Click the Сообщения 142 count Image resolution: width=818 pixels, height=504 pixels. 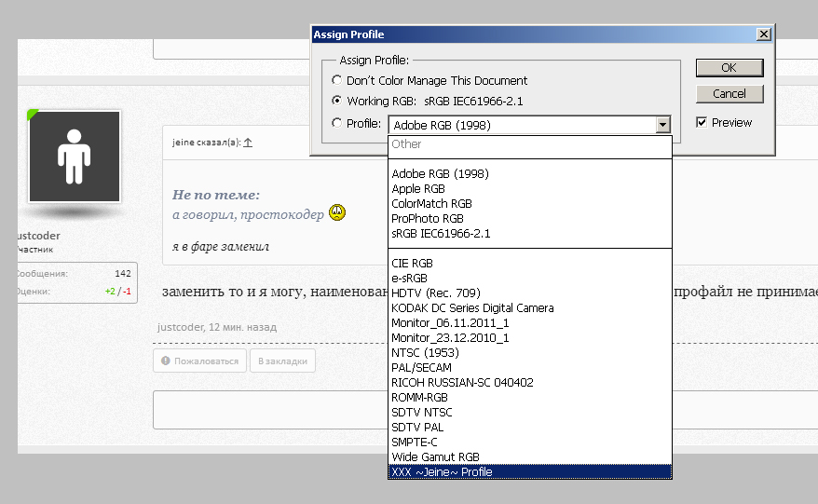coord(123,273)
